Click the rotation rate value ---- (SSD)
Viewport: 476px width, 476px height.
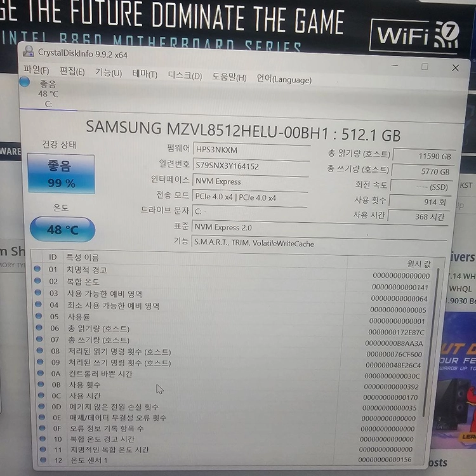point(421,187)
